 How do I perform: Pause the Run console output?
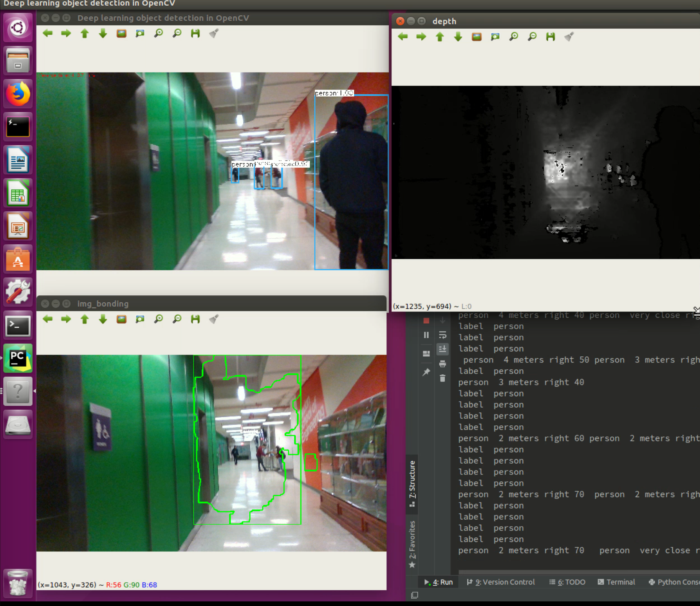pyautogui.click(x=426, y=335)
